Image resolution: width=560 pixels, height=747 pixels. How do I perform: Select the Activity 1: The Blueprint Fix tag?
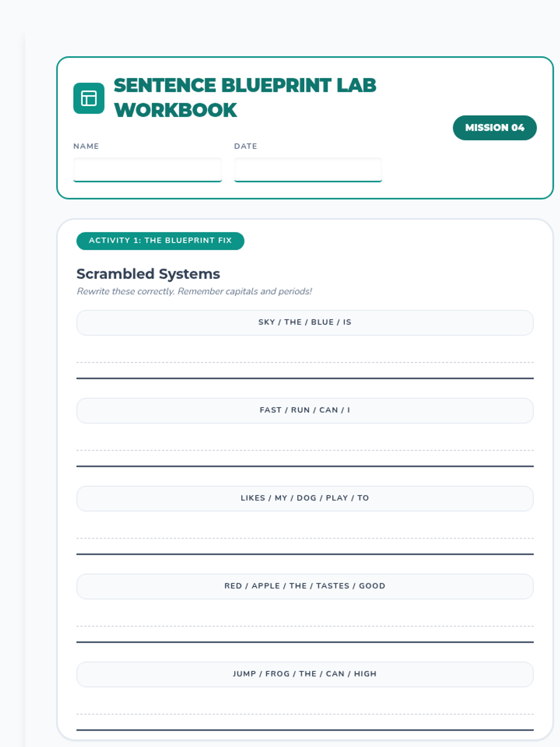160,240
